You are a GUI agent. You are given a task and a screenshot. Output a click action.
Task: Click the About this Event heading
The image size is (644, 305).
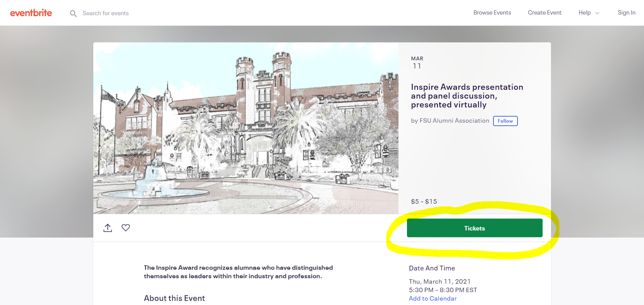(x=174, y=298)
